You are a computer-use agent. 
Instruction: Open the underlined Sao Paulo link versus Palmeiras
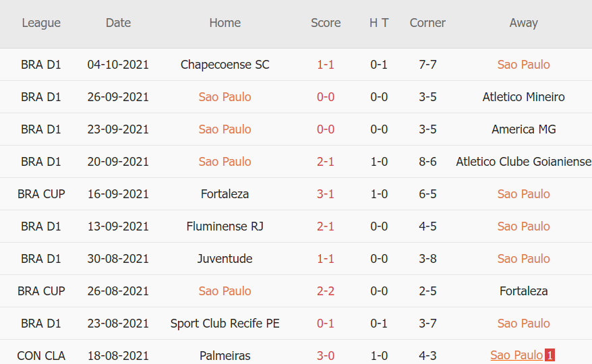[x=516, y=355]
